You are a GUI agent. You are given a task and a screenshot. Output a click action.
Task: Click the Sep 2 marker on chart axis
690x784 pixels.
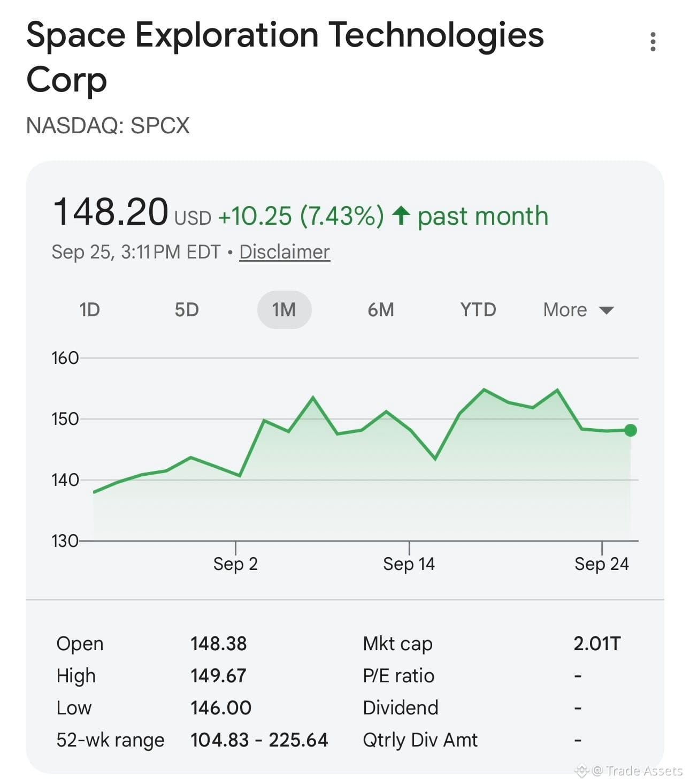pyautogui.click(x=235, y=564)
